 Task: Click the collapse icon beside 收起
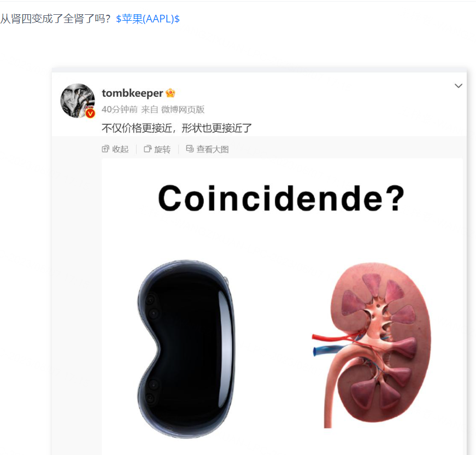pyautogui.click(x=105, y=149)
